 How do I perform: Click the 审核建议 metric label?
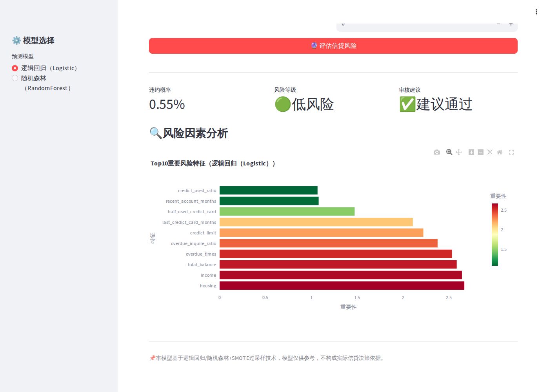point(410,90)
